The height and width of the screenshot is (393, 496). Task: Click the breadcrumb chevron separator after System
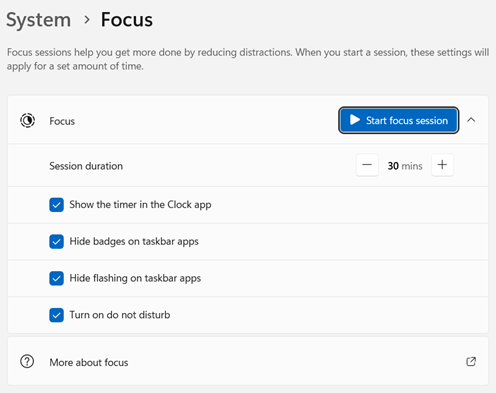pyautogui.click(x=87, y=20)
